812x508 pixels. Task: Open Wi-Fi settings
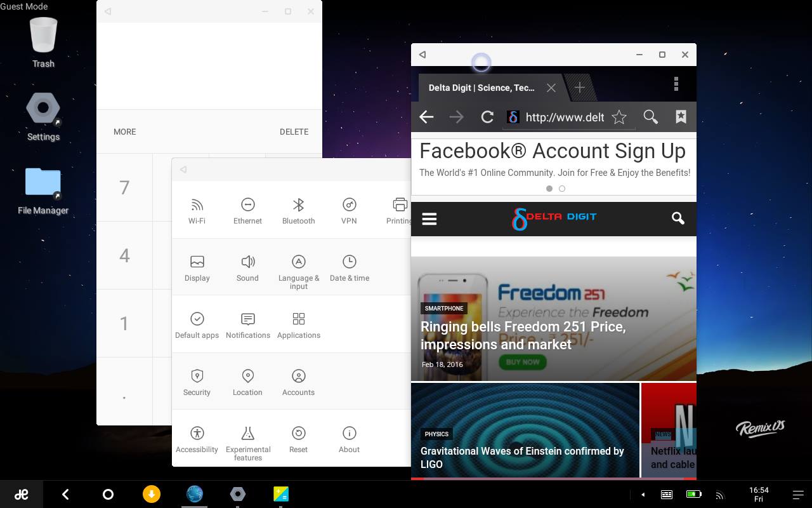tap(197, 211)
